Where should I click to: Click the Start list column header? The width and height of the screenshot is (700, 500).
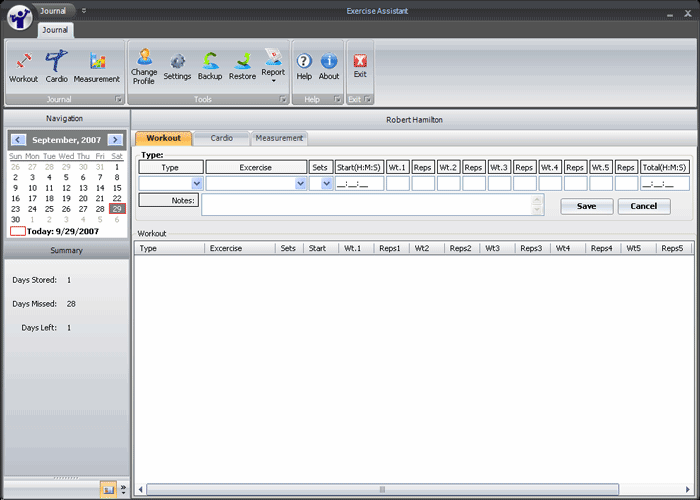tap(321, 248)
